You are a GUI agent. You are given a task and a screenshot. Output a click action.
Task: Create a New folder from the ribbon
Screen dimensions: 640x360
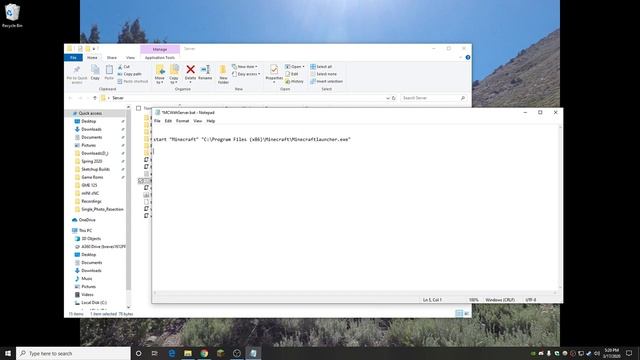[x=223, y=74]
